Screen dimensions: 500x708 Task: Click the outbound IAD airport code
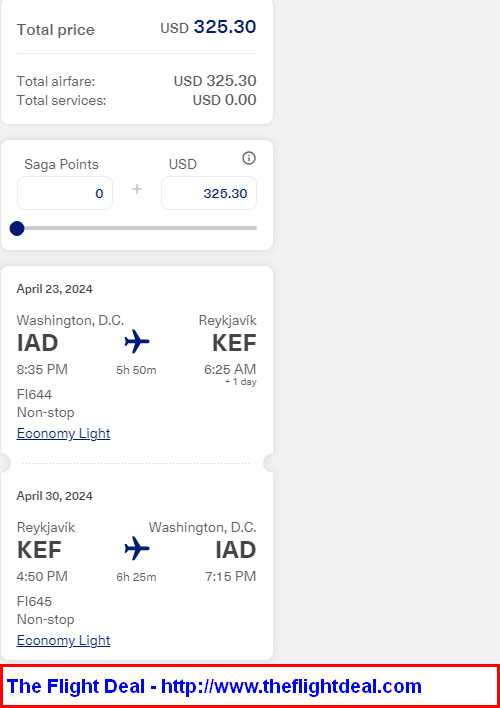click(37, 343)
